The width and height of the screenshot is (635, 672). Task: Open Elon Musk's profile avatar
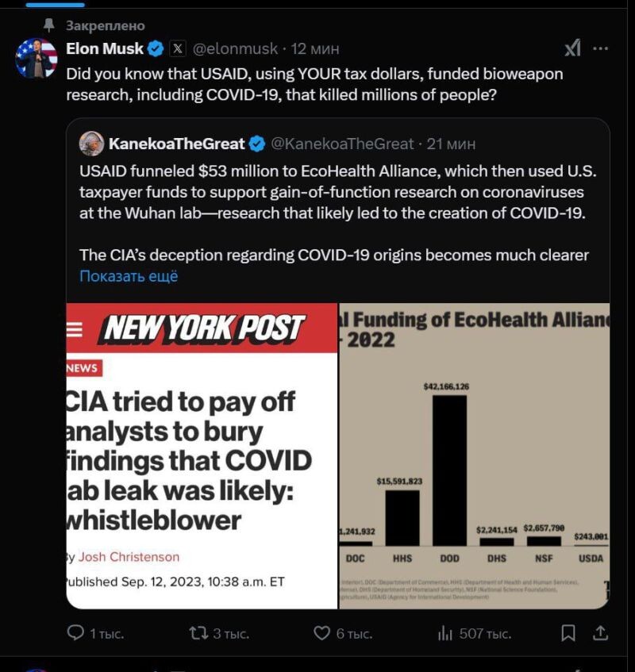(36, 58)
